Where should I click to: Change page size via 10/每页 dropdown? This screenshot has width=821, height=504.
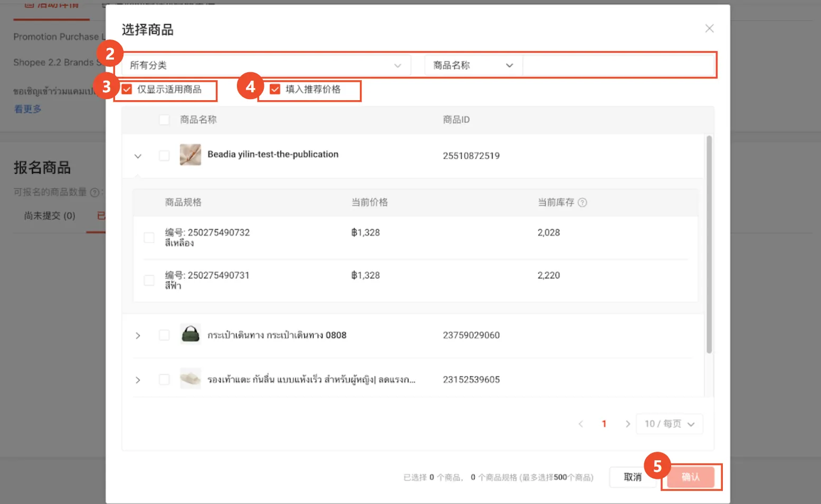(x=669, y=423)
